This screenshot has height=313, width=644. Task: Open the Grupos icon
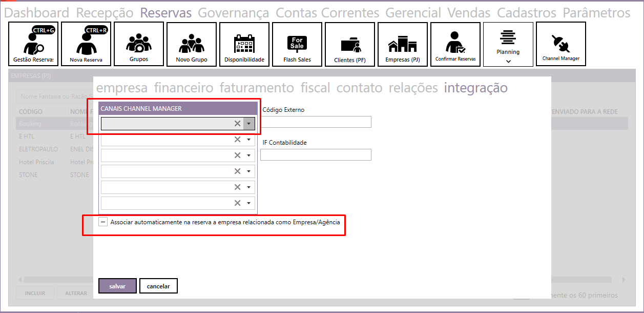point(139,44)
